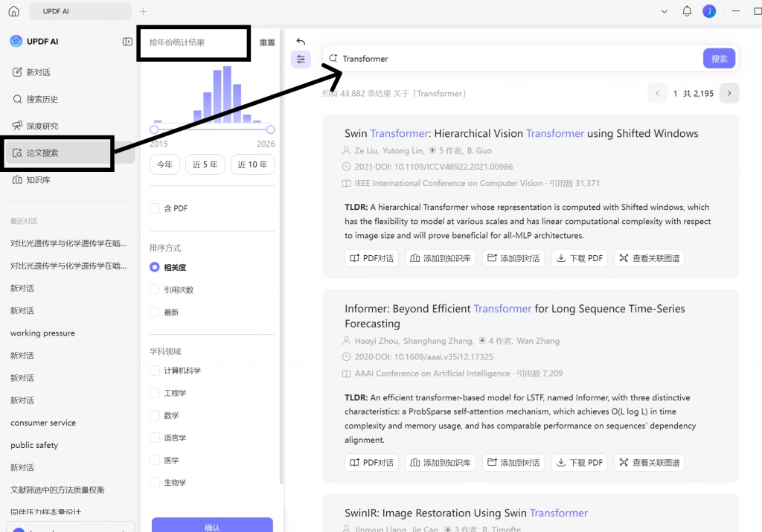Collapse the sidebar with the panel icon
The width and height of the screenshot is (762, 532).
coord(127,42)
